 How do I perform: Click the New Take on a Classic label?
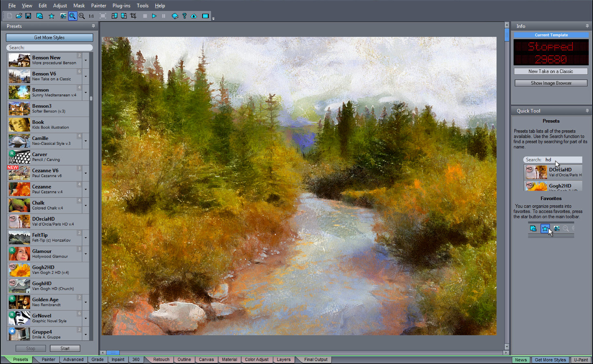(551, 71)
